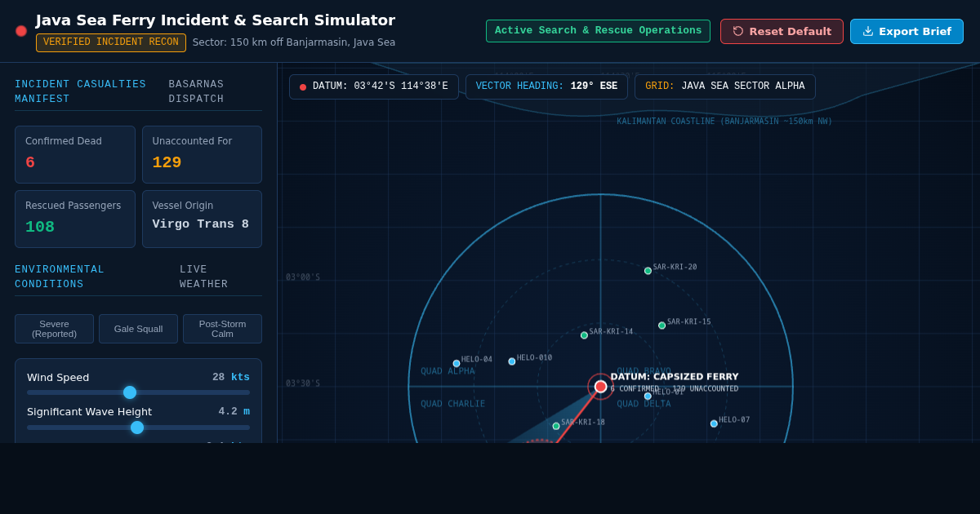Open the Environmental Conditions tab
This screenshot has height=514, width=980.
point(60,277)
